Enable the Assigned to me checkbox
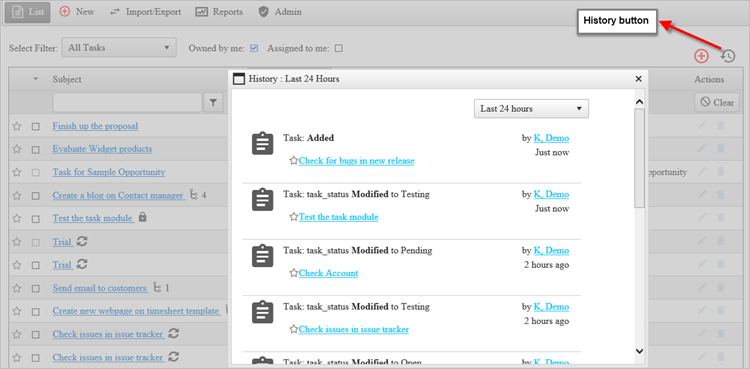The width and height of the screenshot is (750, 369). (339, 48)
